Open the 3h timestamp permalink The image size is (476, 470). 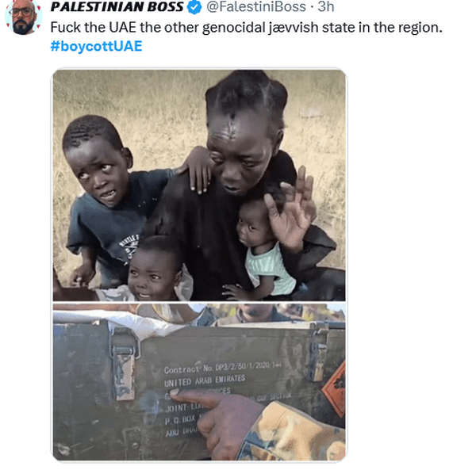[x=326, y=6]
